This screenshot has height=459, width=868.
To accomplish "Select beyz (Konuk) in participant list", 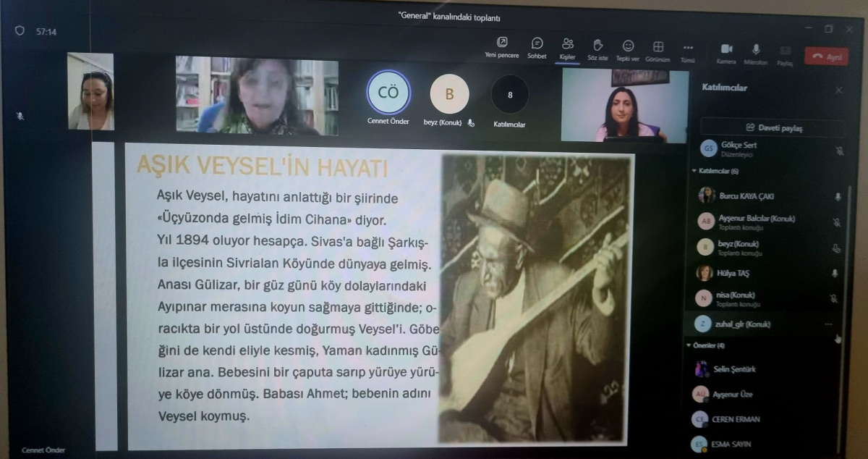I will click(x=768, y=247).
